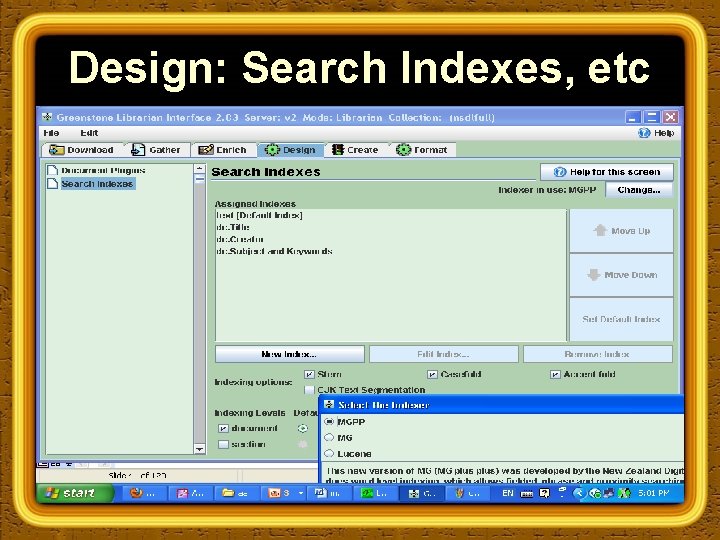
Task: Select the MG indexer radio button
Action: 329,438
